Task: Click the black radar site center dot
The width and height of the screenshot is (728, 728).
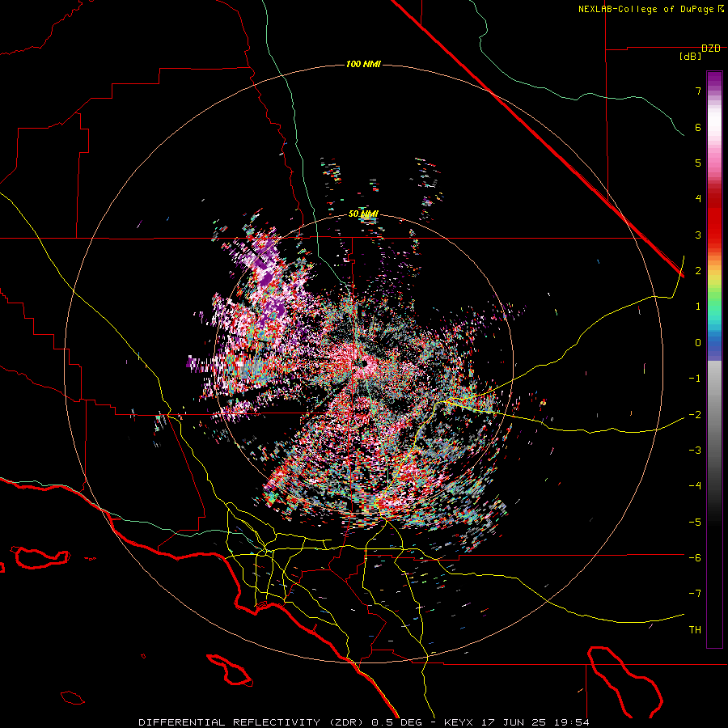Action: pos(363,363)
